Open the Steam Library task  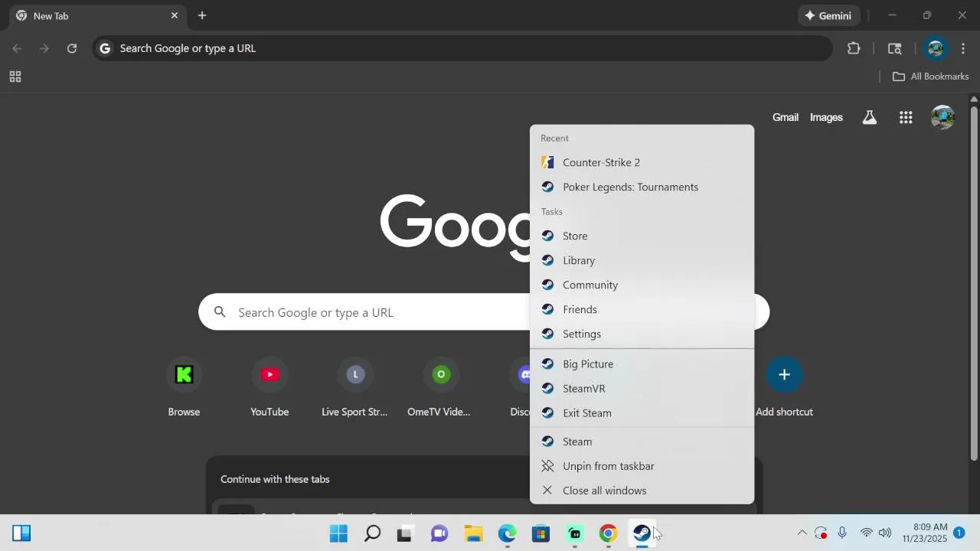pos(642,260)
